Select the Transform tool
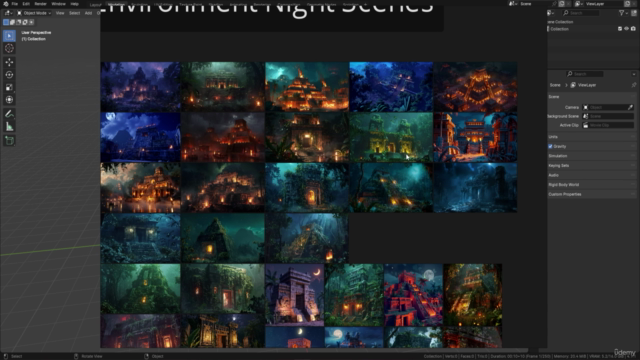 point(9,100)
